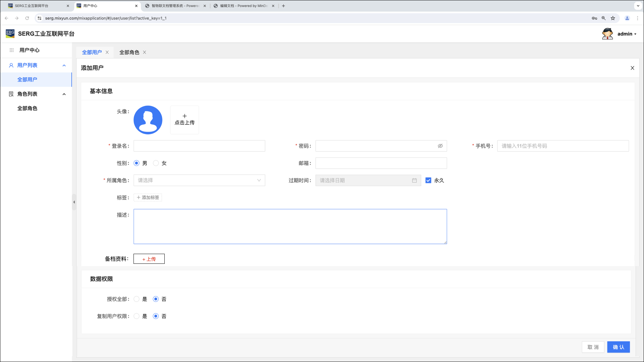Click the apps grid icon beside 用户中心
The height and width of the screenshot is (362, 644).
pos(11,50)
